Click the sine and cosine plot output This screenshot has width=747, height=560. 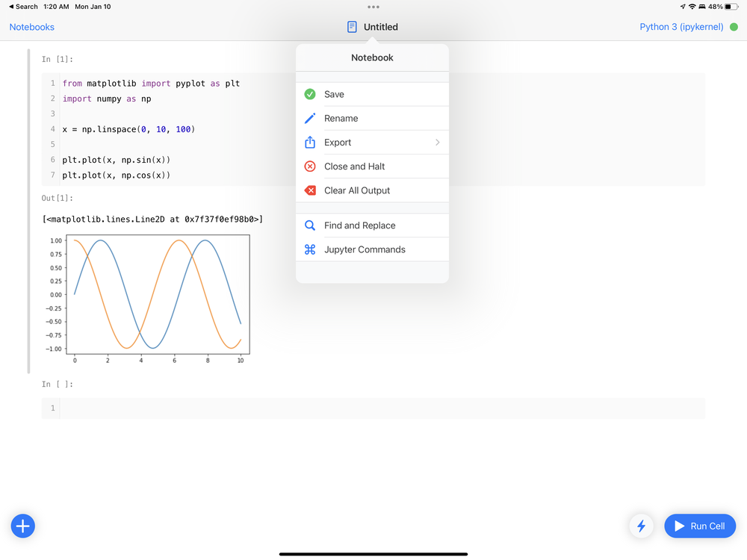pyautogui.click(x=146, y=299)
